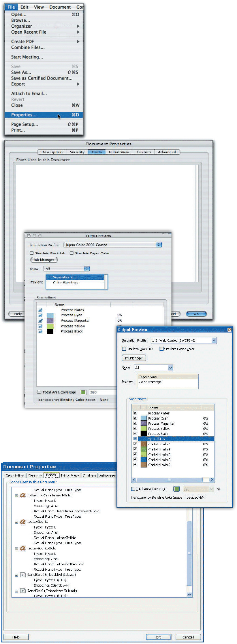Collapse the LetterGothic-Bold font entry
The height and width of the screenshot is (644, 237).
16,548
